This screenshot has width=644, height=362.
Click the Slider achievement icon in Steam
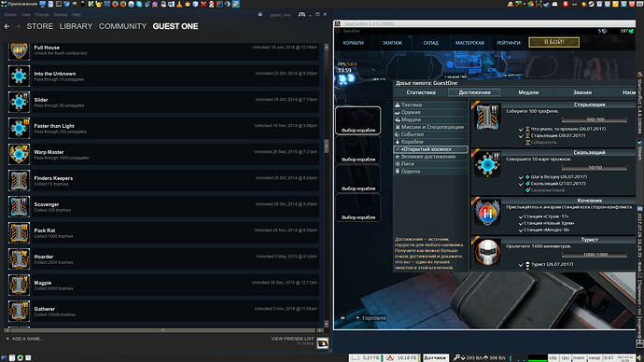tap(19, 103)
